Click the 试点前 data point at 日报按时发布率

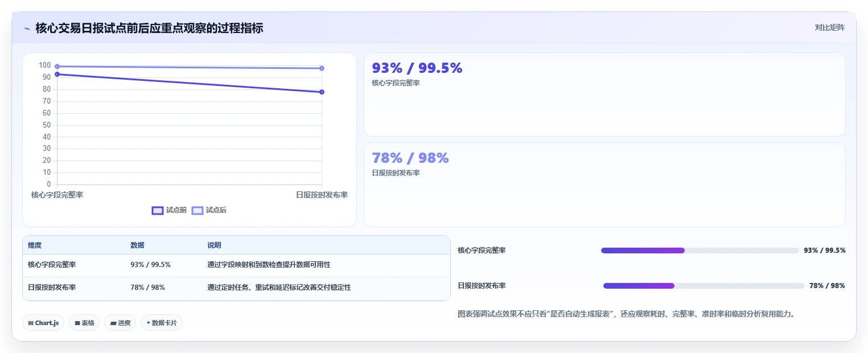322,92
